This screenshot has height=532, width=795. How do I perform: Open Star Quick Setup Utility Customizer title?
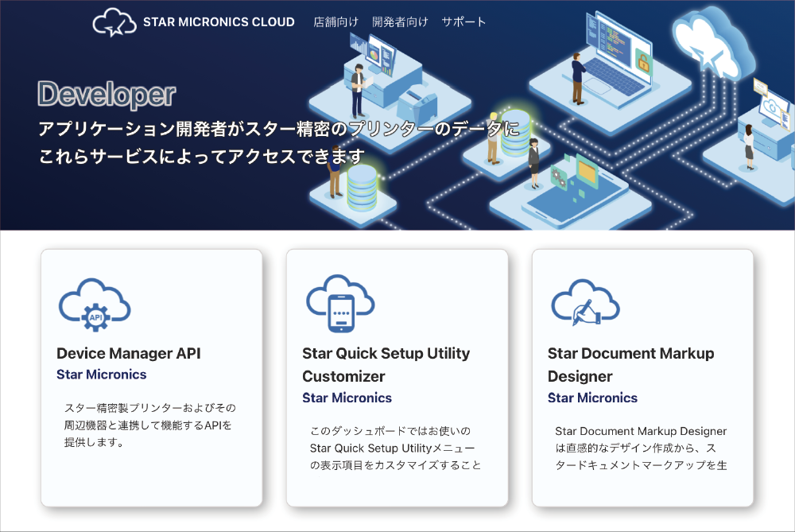pos(386,365)
